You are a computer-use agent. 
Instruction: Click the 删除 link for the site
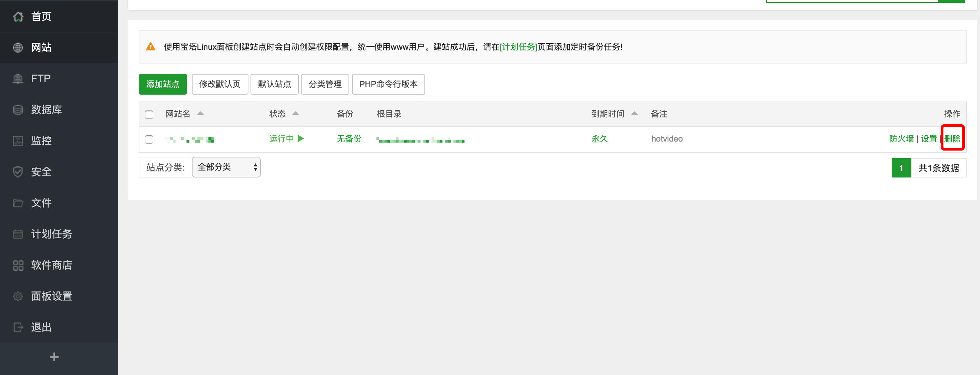pos(952,138)
